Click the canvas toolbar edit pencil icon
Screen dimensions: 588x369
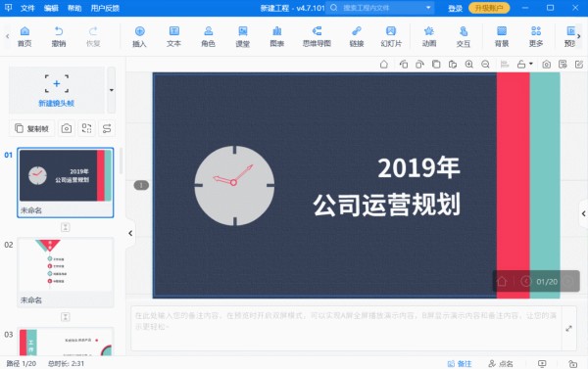click(x=579, y=65)
